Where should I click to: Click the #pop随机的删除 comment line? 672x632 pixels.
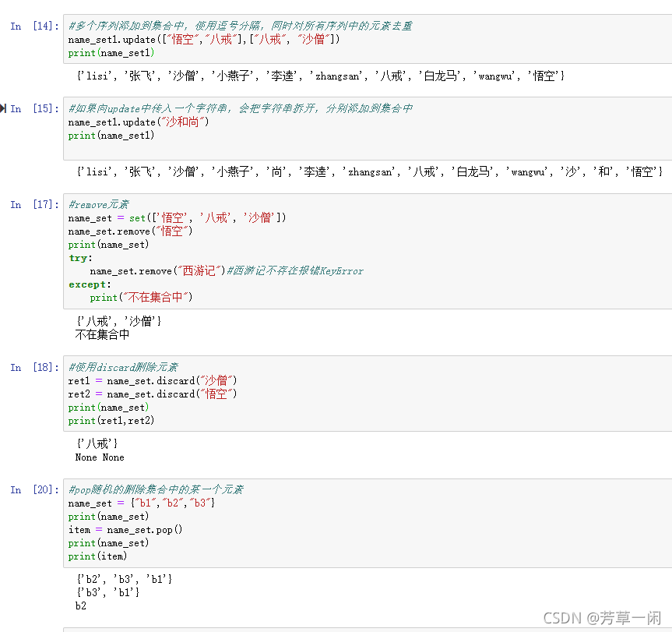(x=156, y=489)
